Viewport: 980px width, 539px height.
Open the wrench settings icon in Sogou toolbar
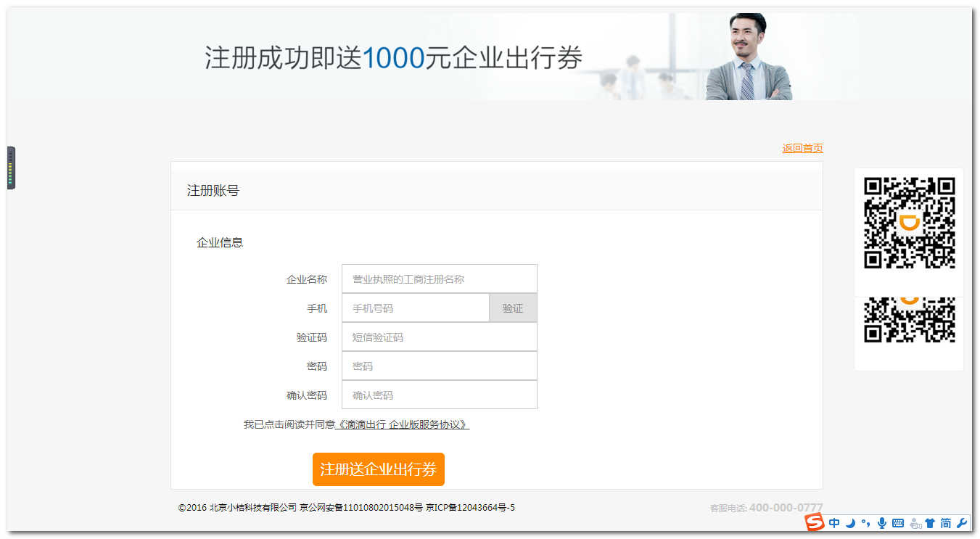pyautogui.click(x=963, y=523)
